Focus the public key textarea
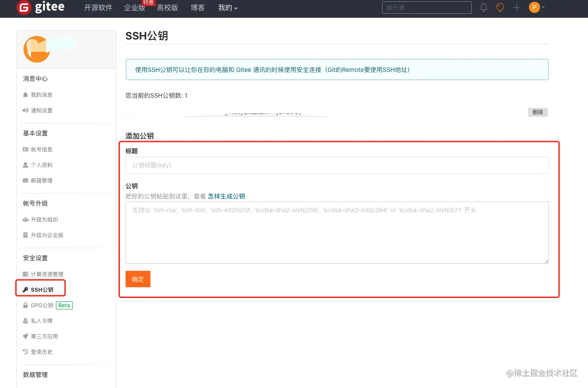Screen dimensions: 588x388 click(x=337, y=233)
